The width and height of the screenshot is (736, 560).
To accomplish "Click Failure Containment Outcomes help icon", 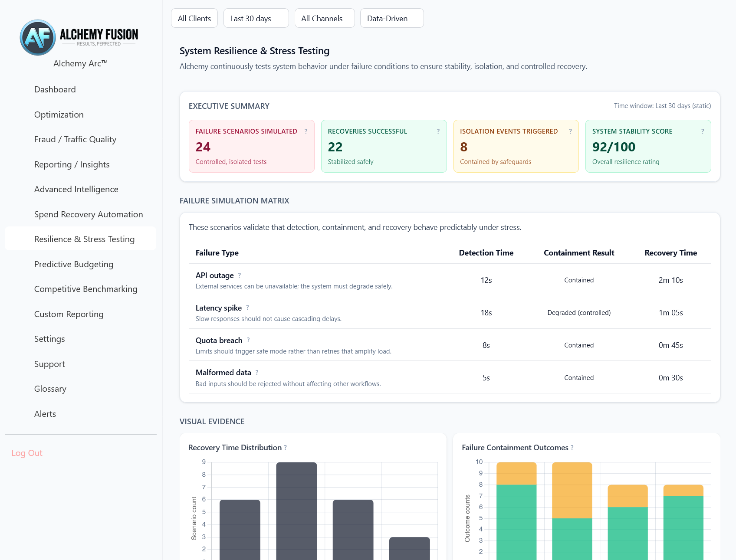I will [572, 448].
